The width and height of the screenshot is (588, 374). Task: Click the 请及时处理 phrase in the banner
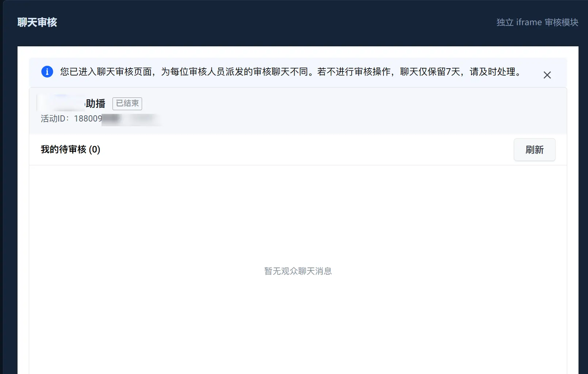tap(492, 72)
